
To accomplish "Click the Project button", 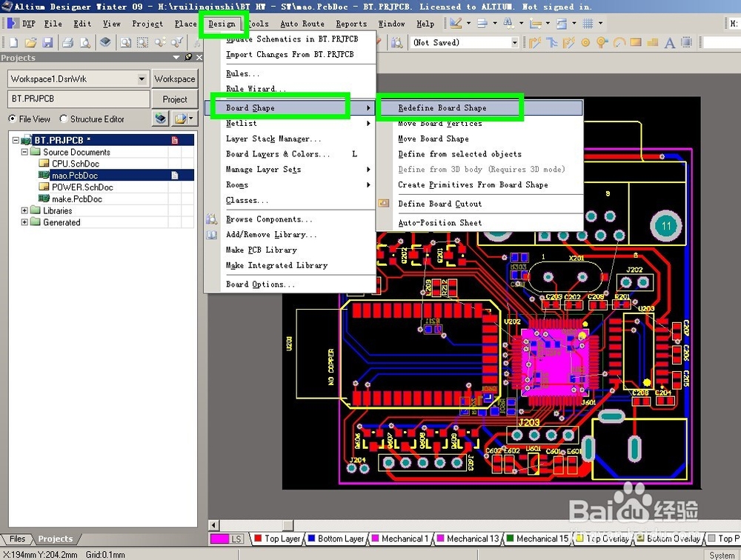I will (175, 99).
